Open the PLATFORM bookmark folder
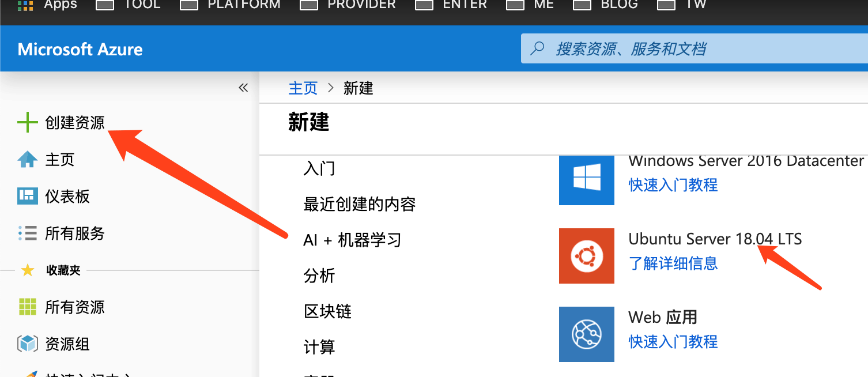This screenshot has height=377, width=868. click(x=230, y=5)
